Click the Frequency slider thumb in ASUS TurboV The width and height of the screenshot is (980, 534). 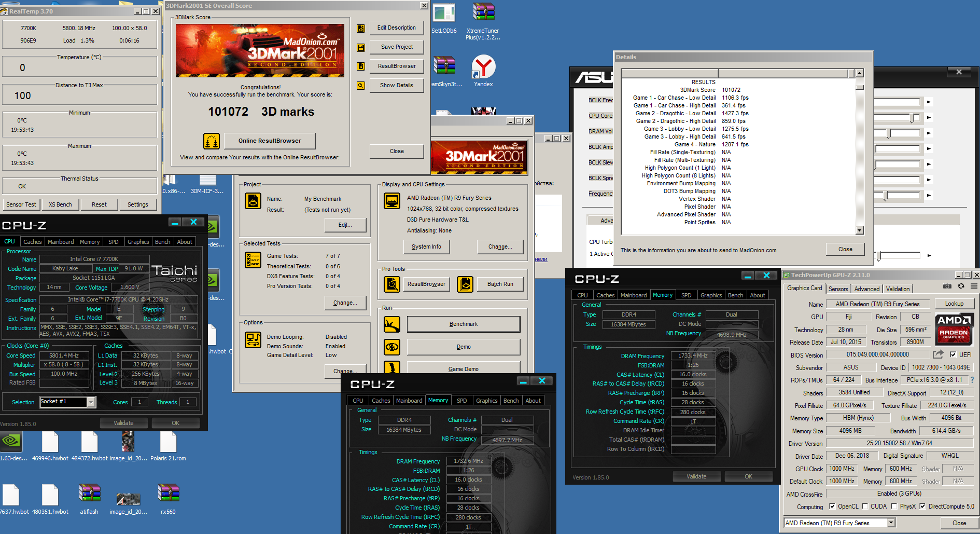click(x=886, y=196)
